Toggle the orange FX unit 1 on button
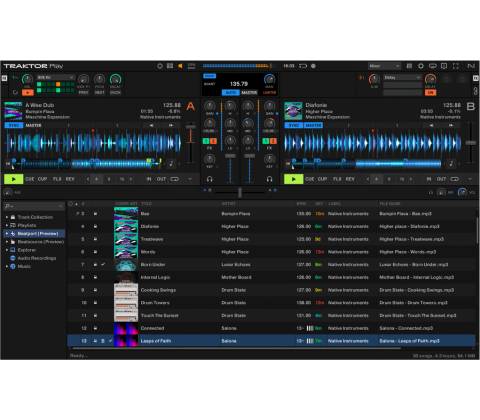Image resolution: width=480 pixels, height=420 pixels. point(28,92)
